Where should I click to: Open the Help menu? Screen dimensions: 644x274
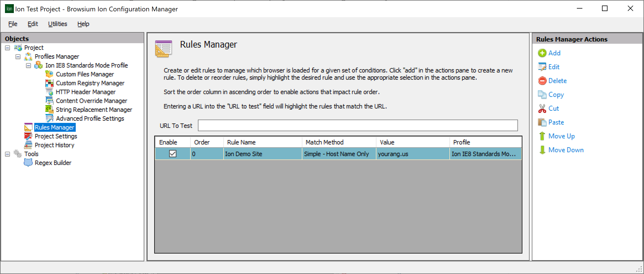click(83, 24)
